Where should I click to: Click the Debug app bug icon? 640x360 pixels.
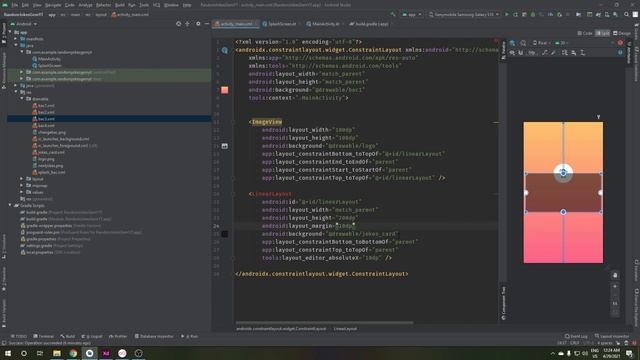(x=533, y=14)
